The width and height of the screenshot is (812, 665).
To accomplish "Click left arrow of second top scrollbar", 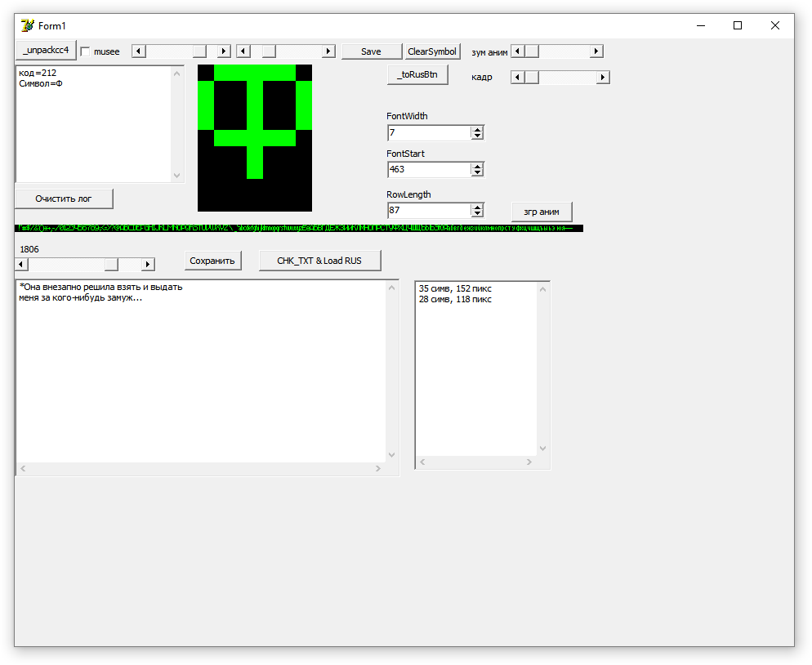I will click(x=243, y=51).
